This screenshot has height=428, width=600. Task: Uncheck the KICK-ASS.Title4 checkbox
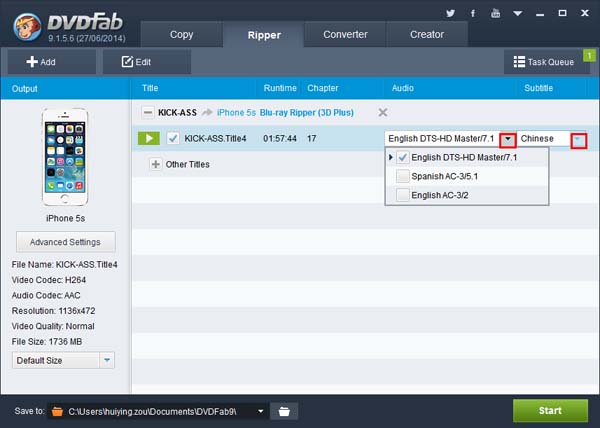173,138
